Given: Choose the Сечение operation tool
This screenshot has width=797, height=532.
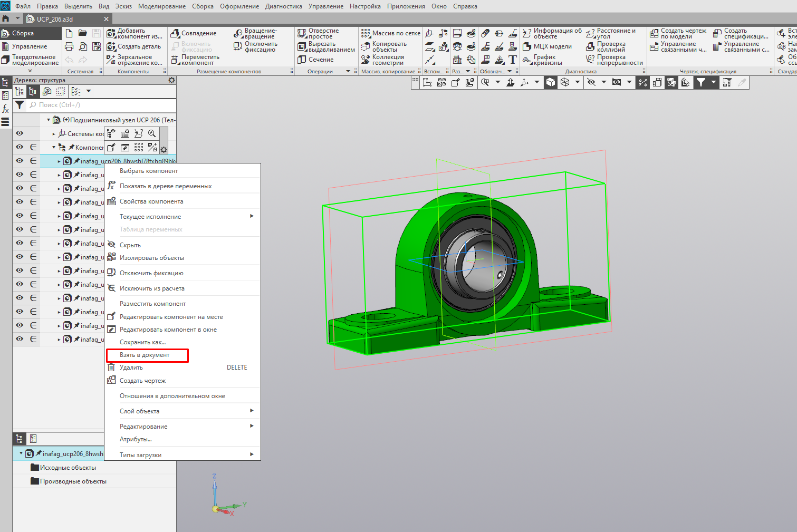Looking at the screenshot, I should coord(315,60).
